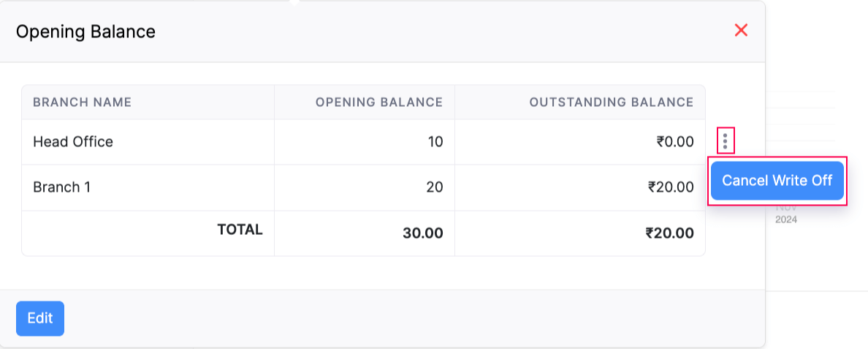Click the Opening Balance dialog title
This screenshot has width=868, height=349.
(x=85, y=31)
